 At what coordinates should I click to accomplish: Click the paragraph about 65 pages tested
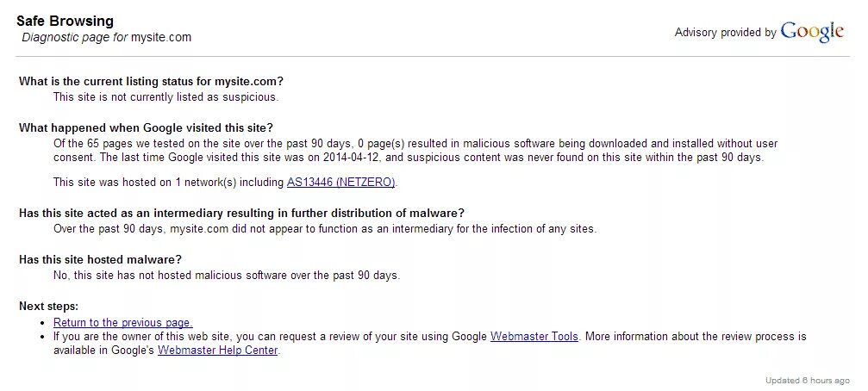(x=415, y=151)
